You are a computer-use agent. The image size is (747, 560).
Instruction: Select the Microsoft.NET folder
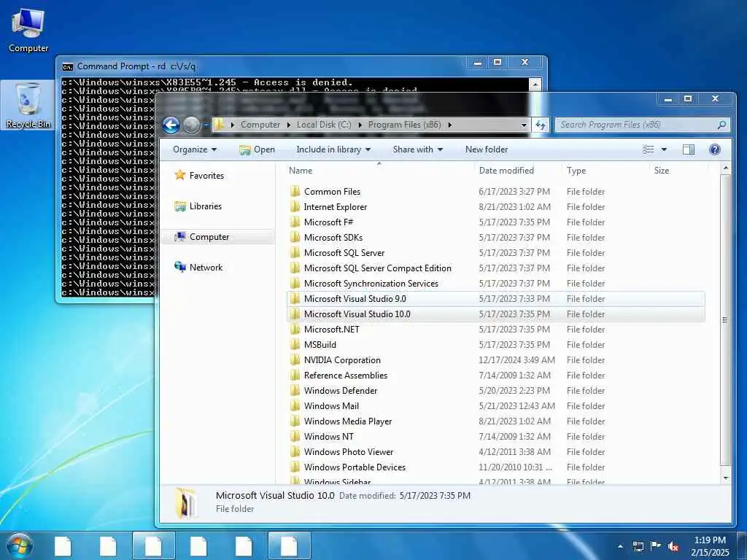tap(496, 329)
